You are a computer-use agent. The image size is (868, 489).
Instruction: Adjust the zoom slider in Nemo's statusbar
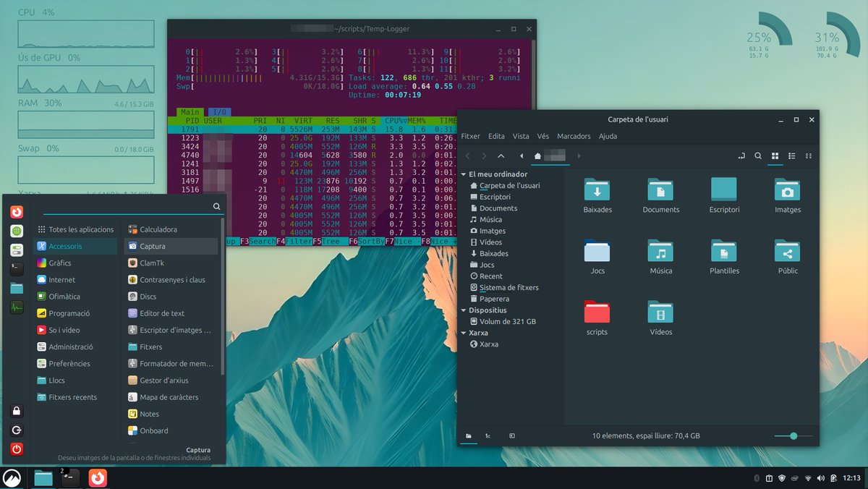tap(792, 435)
